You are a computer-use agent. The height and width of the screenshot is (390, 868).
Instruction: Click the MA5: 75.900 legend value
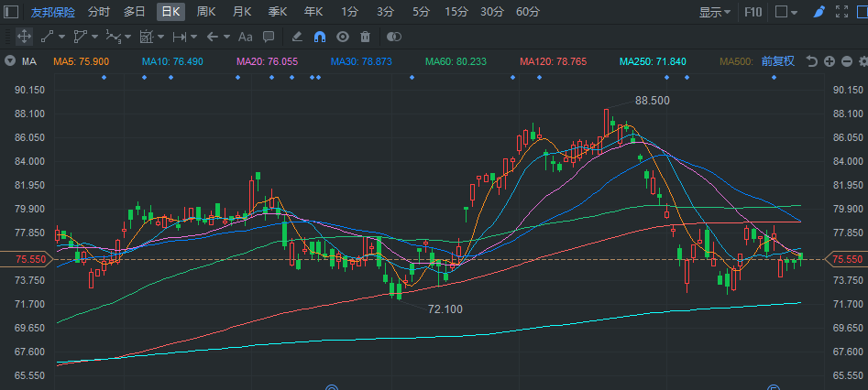(x=81, y=61)
